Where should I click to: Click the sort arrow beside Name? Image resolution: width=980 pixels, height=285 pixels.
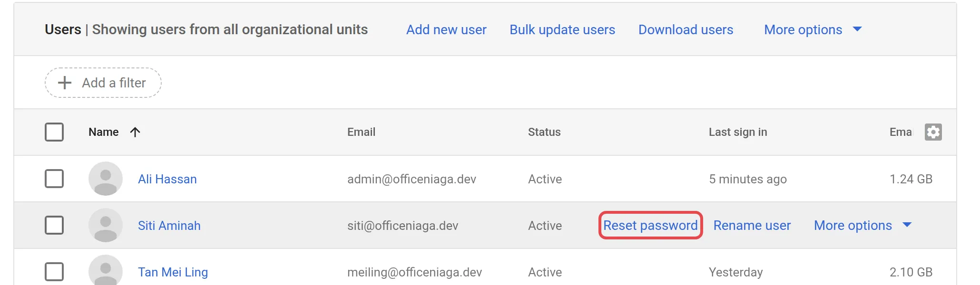[135, 132]
